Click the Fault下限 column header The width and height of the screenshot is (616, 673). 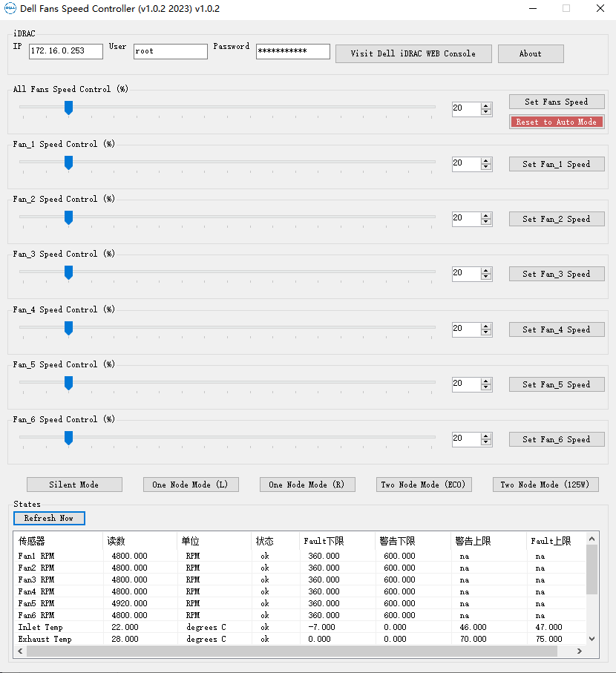(x=337, y=541)
